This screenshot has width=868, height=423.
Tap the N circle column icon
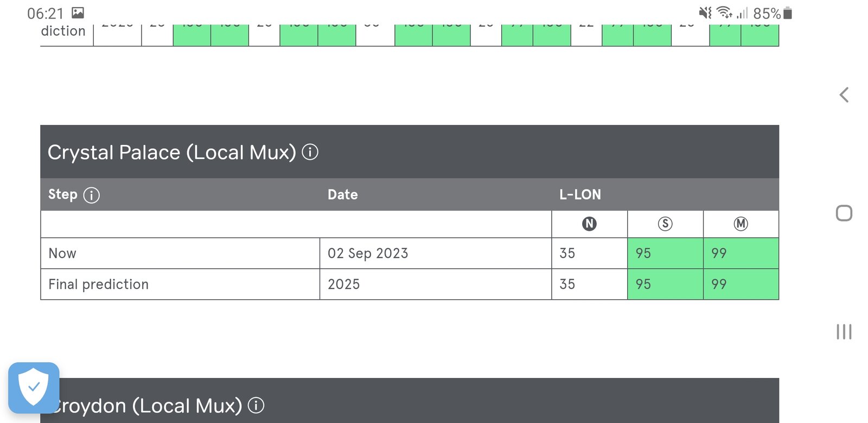589,224
